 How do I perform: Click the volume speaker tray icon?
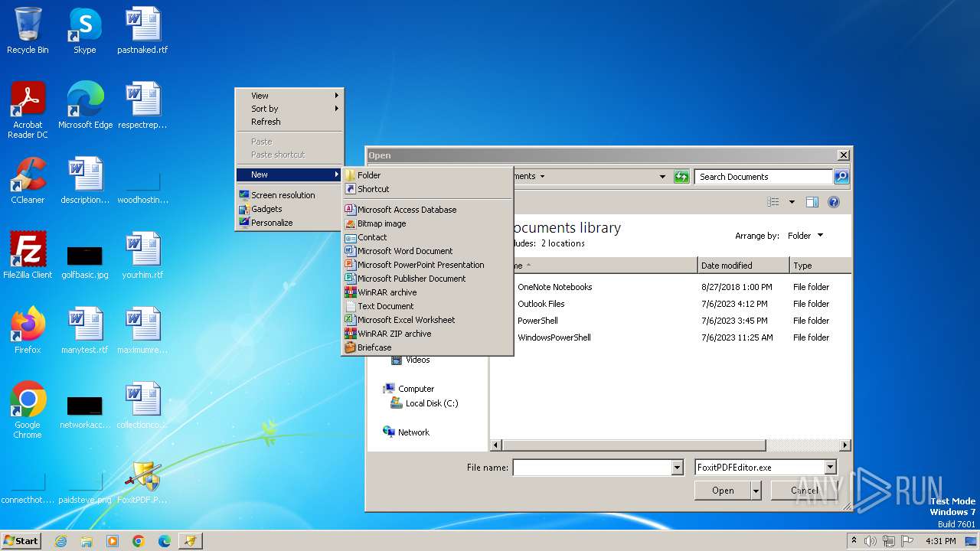pyautogui.click(x=871, y=541)
